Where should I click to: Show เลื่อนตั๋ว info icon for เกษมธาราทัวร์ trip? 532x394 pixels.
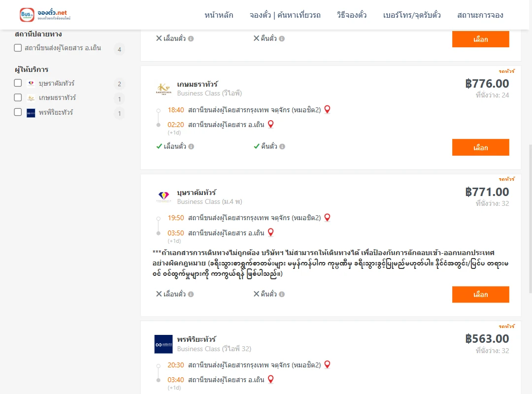[191, 147]
